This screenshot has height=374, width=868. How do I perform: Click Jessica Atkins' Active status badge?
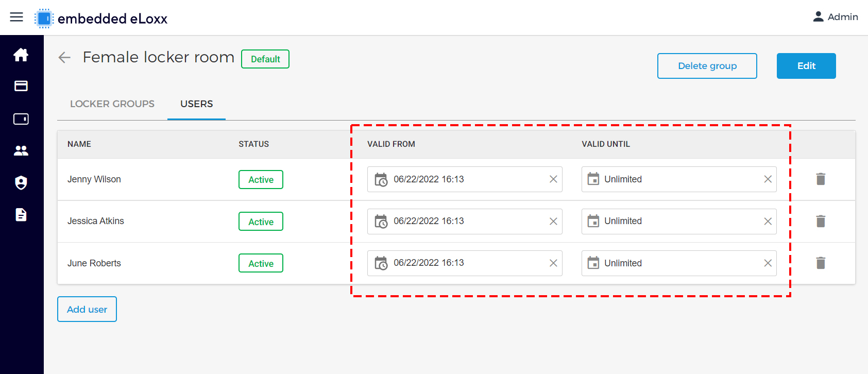261,222
